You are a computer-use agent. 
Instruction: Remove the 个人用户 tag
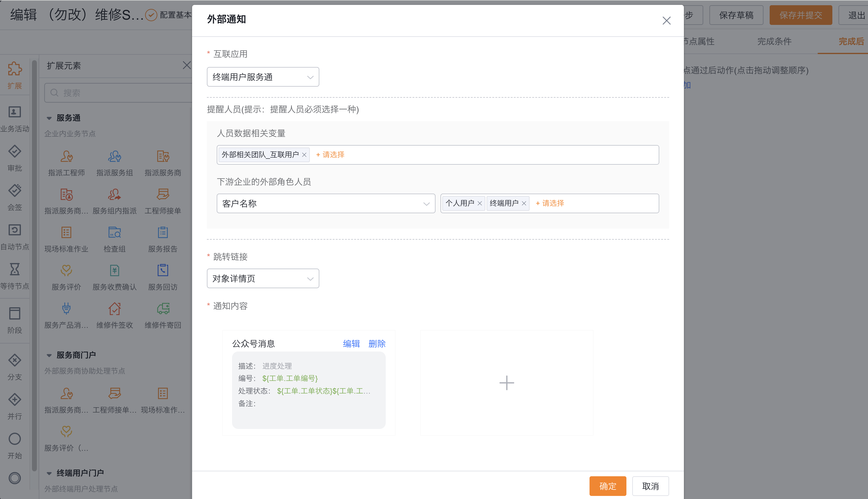pos(479,204)
